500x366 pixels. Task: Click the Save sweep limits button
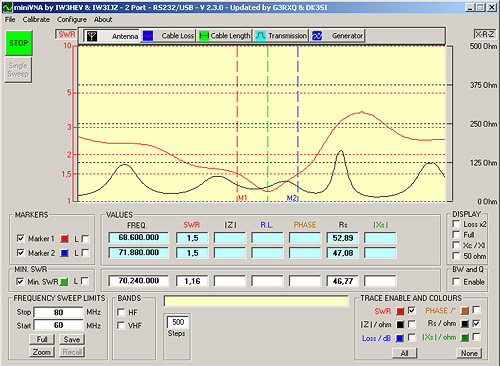[72, 339]
